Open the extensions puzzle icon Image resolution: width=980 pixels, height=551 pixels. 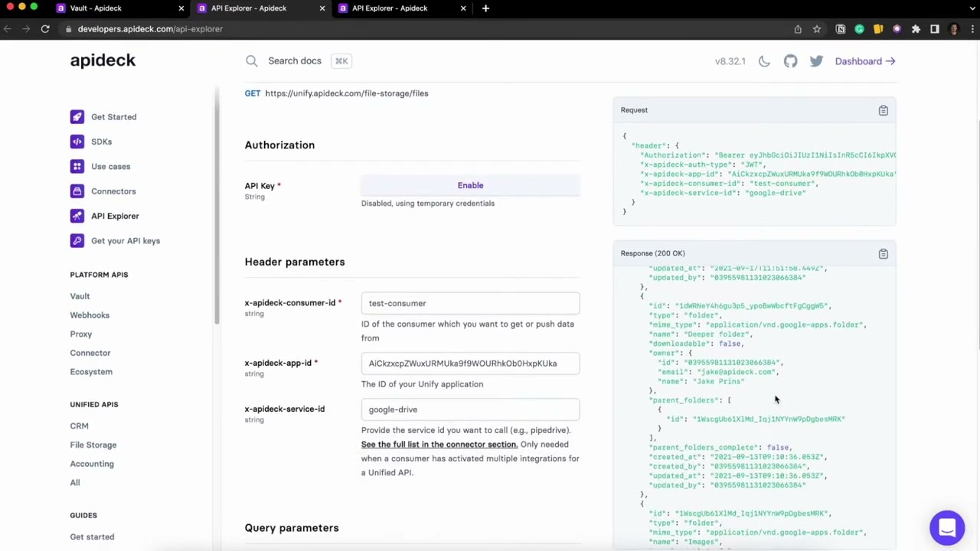(916, 29)
